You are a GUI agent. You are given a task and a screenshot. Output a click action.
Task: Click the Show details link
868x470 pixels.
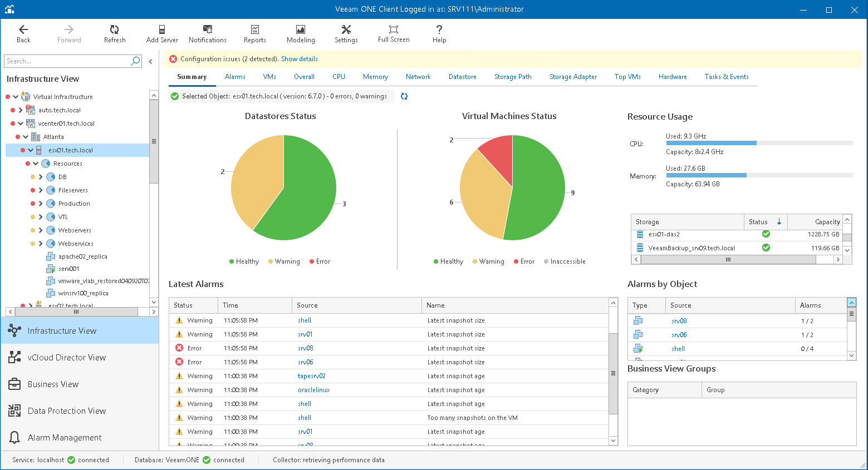(300, 59)
